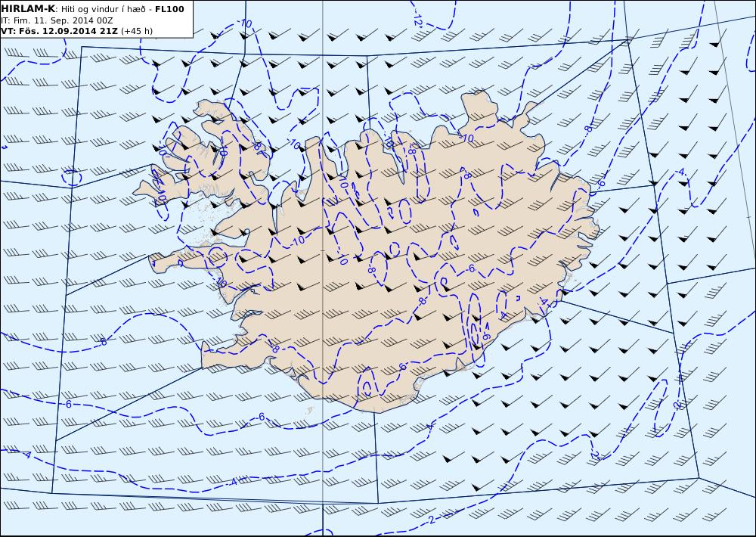
Task: Select the '(+45 h)' forecast offset text
Action: tap(137, 31)
